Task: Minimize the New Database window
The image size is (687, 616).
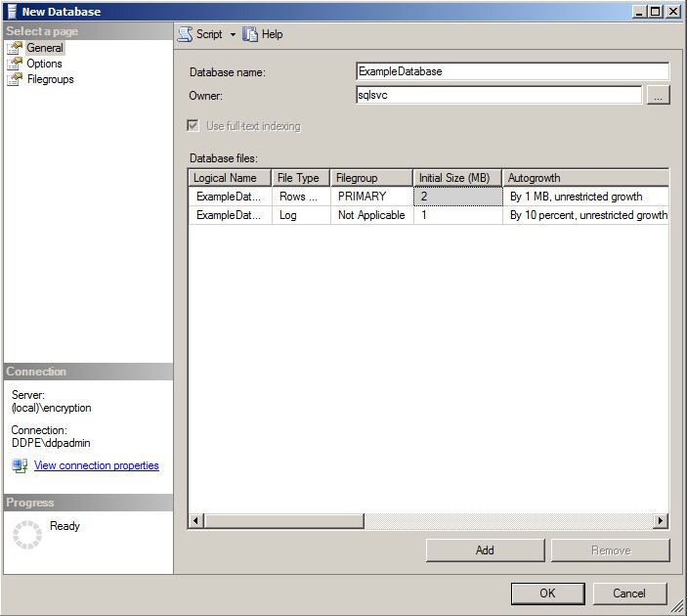Action: point(640,12)
